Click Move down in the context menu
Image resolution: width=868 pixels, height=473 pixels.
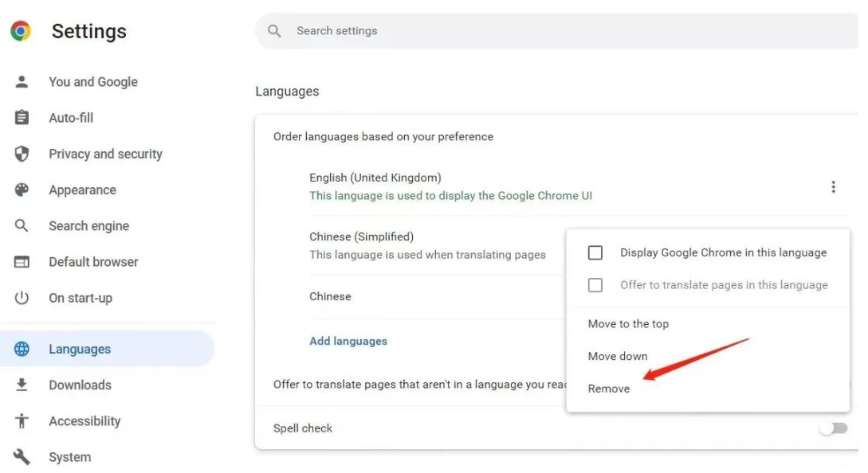click(x=618, y=356)
